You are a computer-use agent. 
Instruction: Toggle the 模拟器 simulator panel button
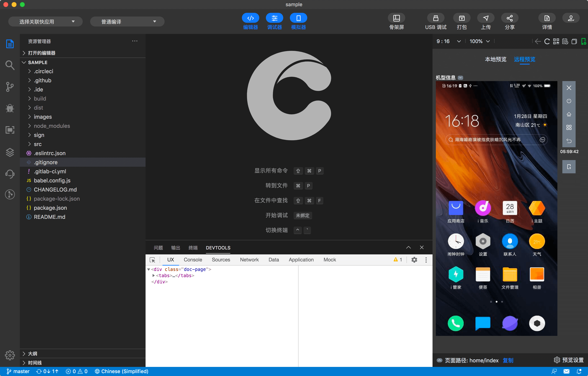tap(298, 18)
